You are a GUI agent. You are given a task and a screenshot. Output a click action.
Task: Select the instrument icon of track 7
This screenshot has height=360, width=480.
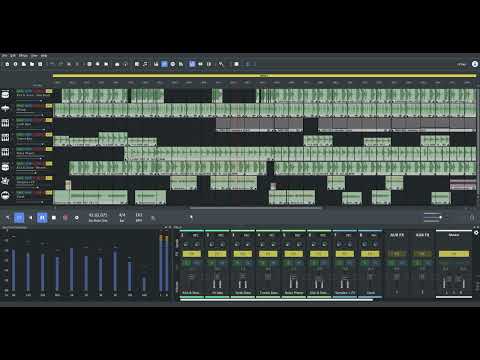5,181
